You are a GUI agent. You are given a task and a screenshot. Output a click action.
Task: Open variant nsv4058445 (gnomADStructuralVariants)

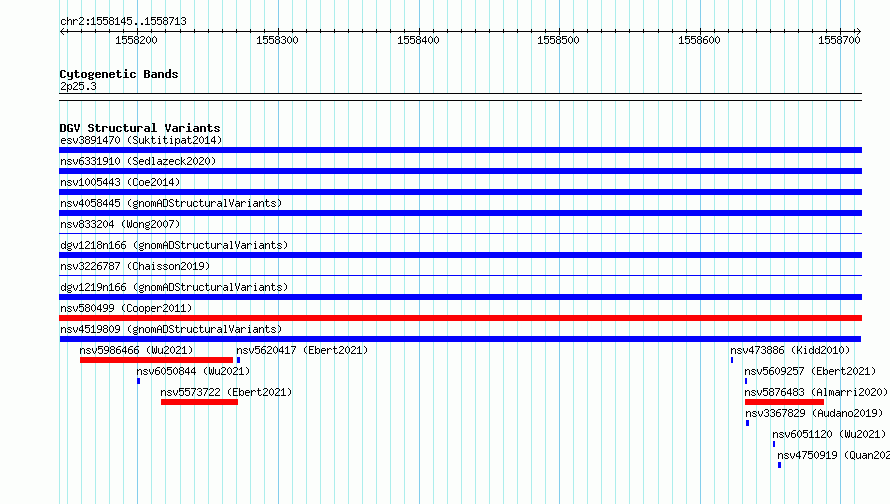(171, 203)
